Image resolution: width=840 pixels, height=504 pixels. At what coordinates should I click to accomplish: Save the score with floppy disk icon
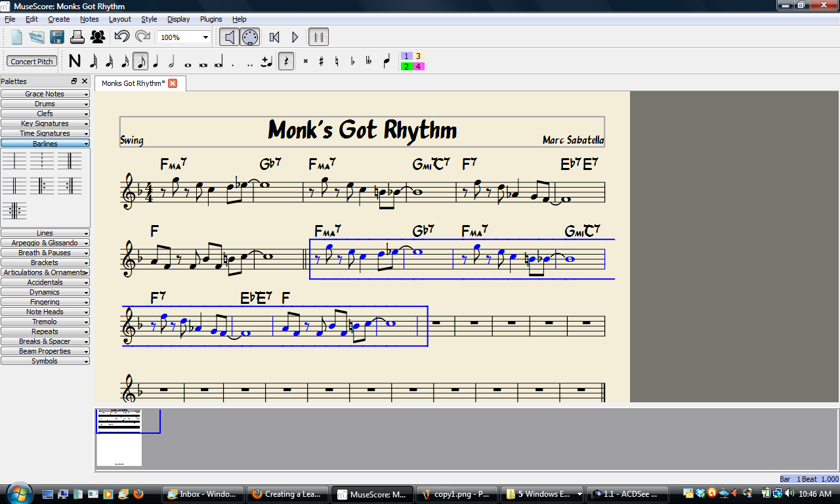pyautogui.click(x=57, y=37)
